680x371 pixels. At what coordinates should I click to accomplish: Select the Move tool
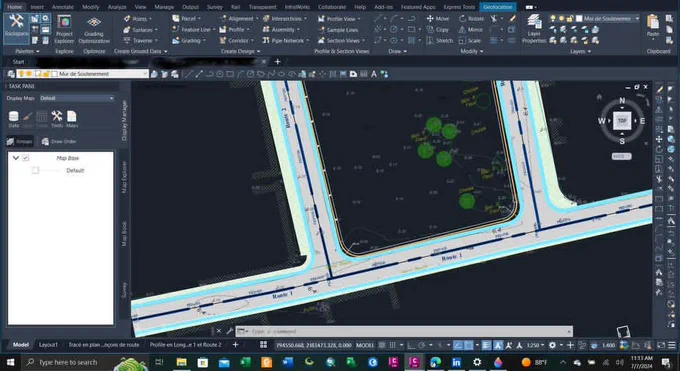[x=438, y=19]
